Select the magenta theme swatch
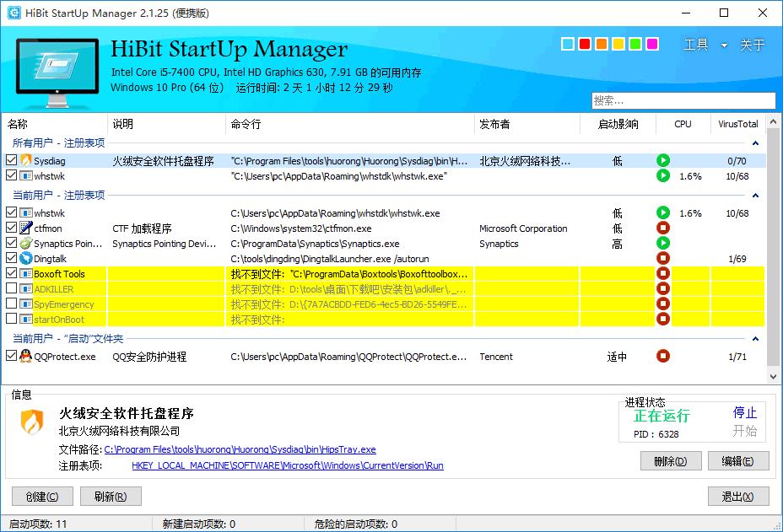Viewport: 783px width, 532px height. pyautogui.click(x=652, y=44)
